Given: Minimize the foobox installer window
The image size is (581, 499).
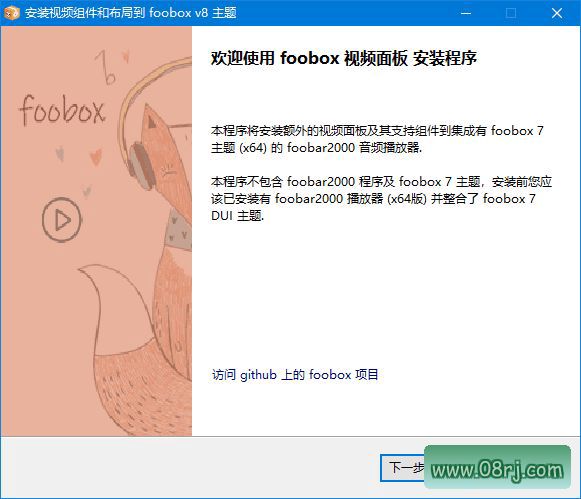Looking at the screenshot, I should [x=466, y=13].
